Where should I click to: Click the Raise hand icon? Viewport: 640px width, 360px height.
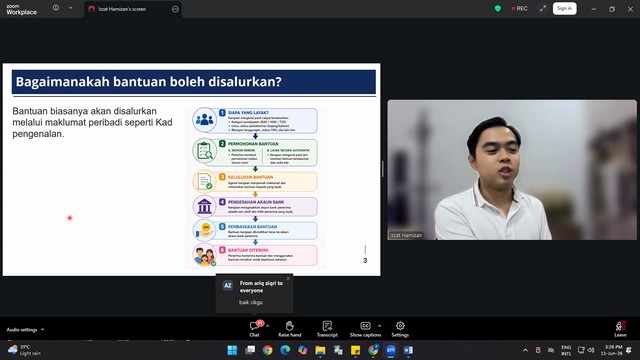[x=289, y=329]
